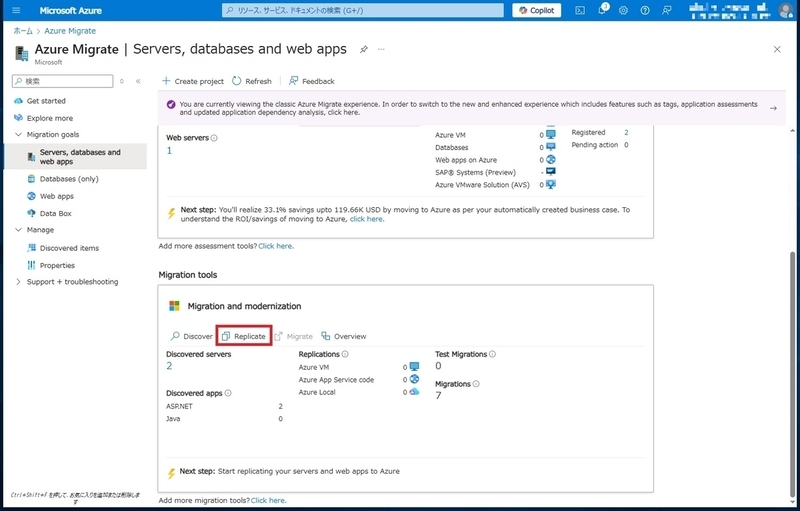Click the Web servers info icon
This screenshot has height=511, width=800.
coord(214,138)
